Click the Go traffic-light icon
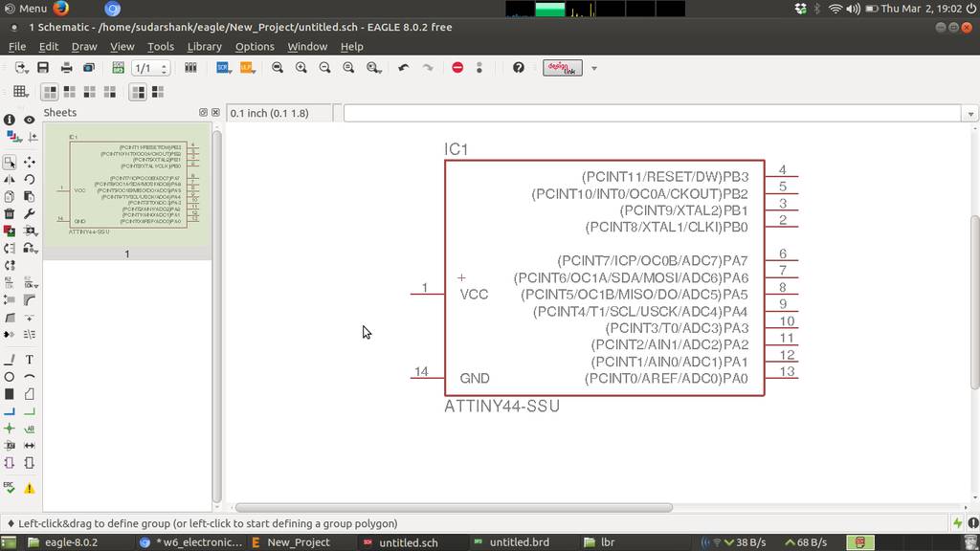 point(479,68)
